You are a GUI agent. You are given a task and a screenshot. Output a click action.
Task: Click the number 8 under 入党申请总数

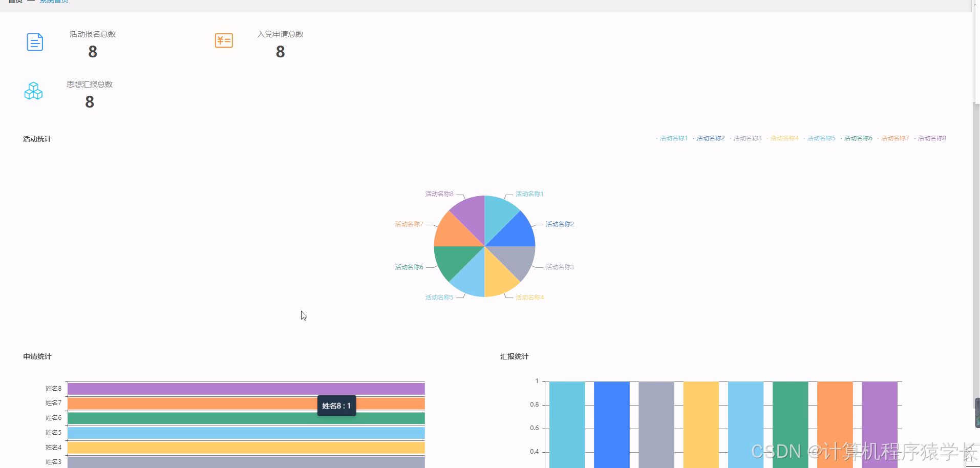coord(280,52)
